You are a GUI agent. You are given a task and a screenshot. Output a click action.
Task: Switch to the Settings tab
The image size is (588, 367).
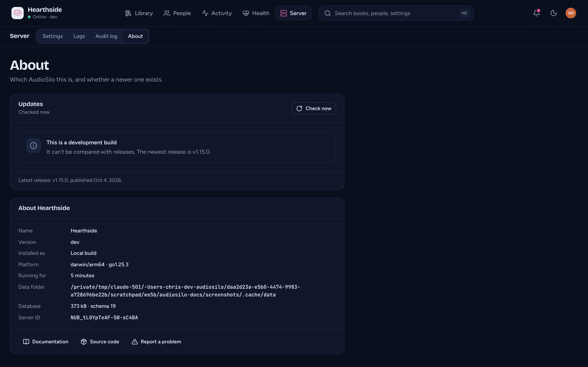(52, 36)
